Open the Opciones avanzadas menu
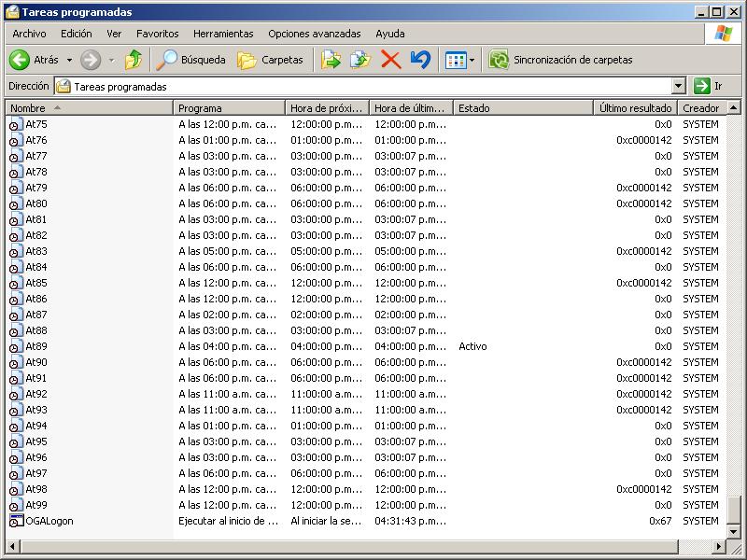This screenshot has width=747, height=560. (x=314, y=34)
